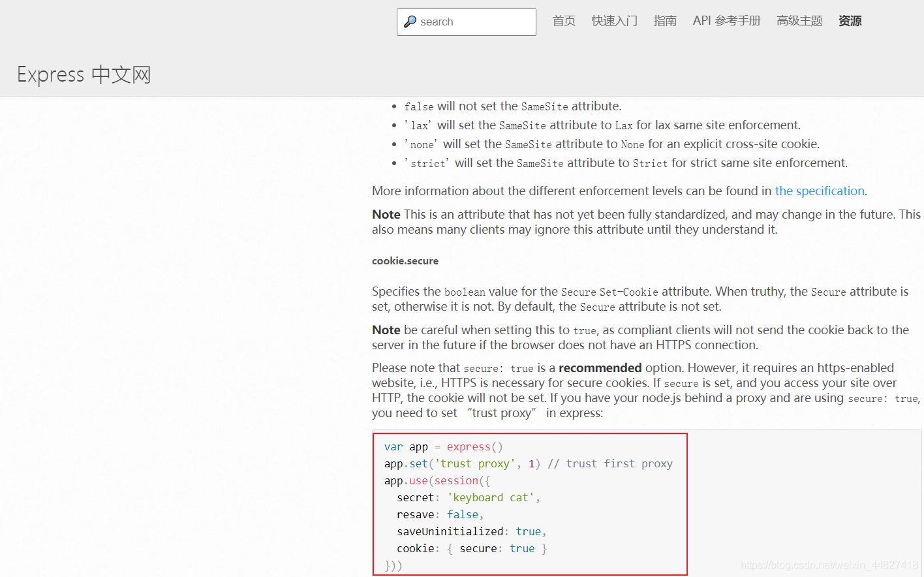The height and width of the screenshot is (577, 924).
Task: Open the 高级主题 menu
Action: tap(799, 21)
